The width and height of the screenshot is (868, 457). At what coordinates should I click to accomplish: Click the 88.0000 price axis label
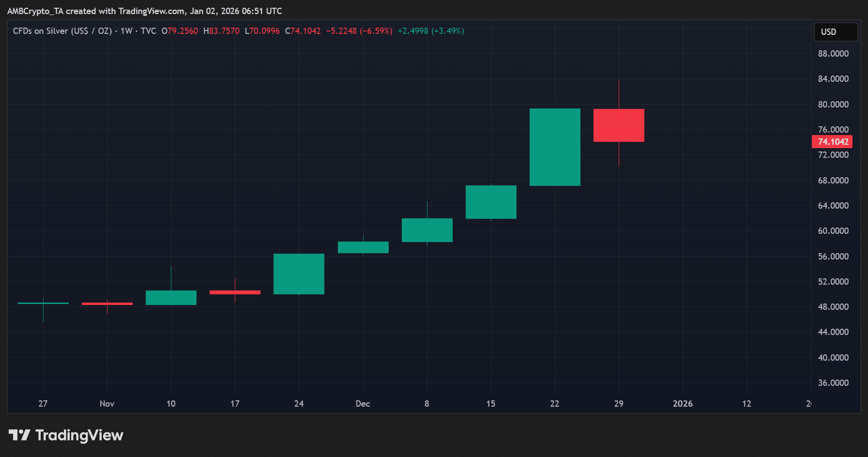[x=833, y=54]
